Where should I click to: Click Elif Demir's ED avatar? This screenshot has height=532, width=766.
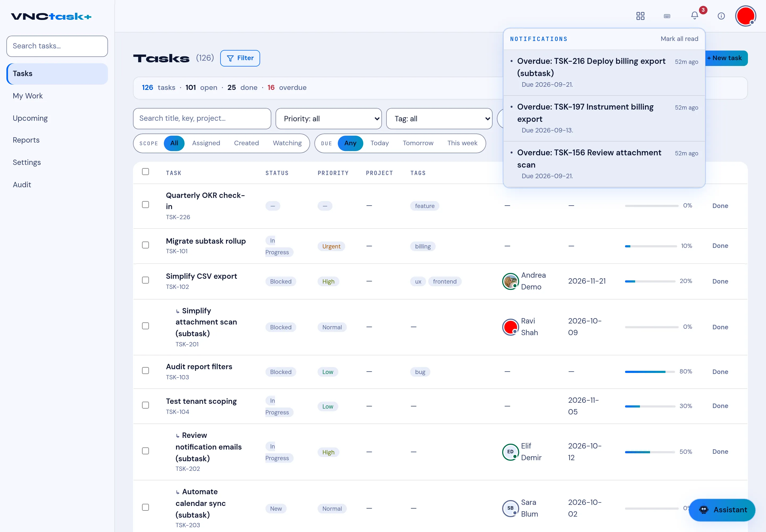pos(510,452)
